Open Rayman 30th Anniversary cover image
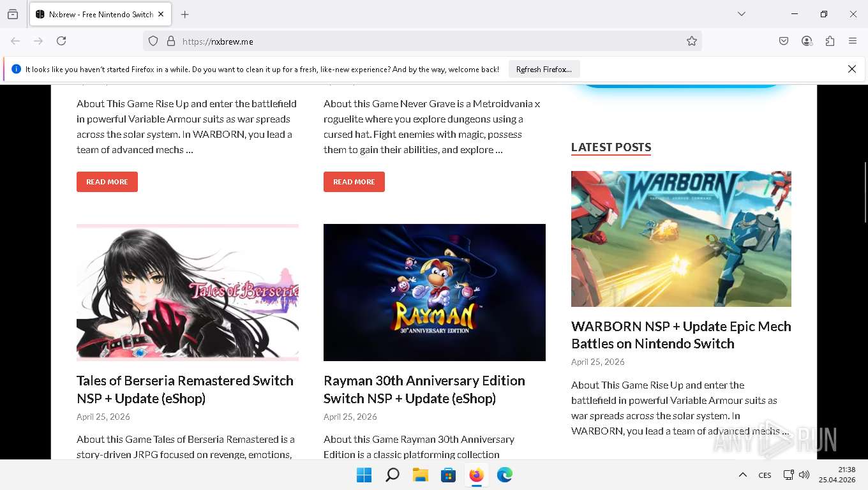Viewport: 868px width, 490px height. (x=435, y=292)
